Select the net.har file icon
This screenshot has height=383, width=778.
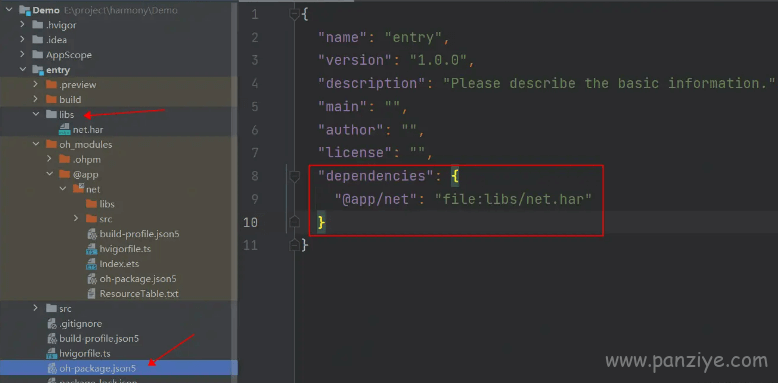tap(65, 130)
